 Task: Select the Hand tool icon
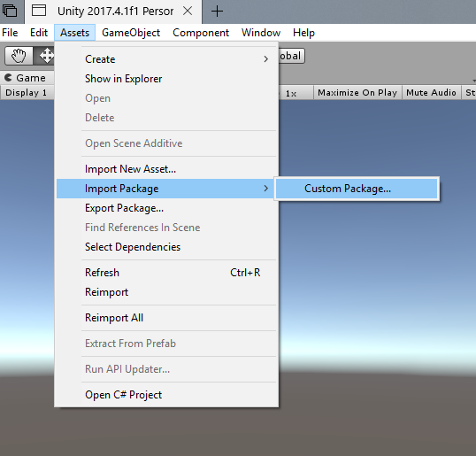19,56
